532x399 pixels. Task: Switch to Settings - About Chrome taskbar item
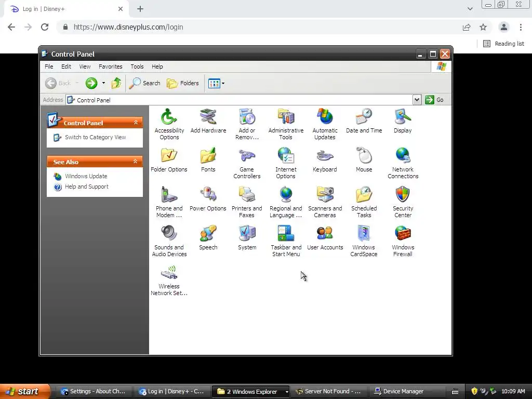coord(94,392)
